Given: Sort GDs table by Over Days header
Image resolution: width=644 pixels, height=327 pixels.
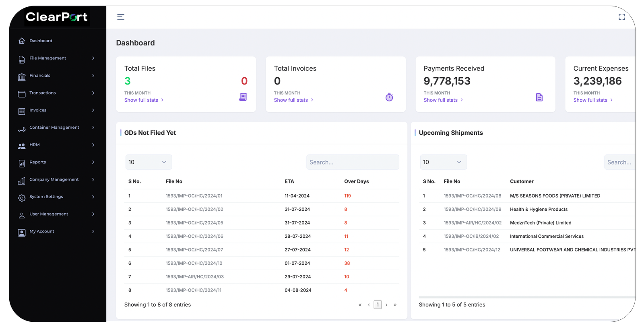Looking at the screenshot, I should pyautogui.click(x=357, y=181).
